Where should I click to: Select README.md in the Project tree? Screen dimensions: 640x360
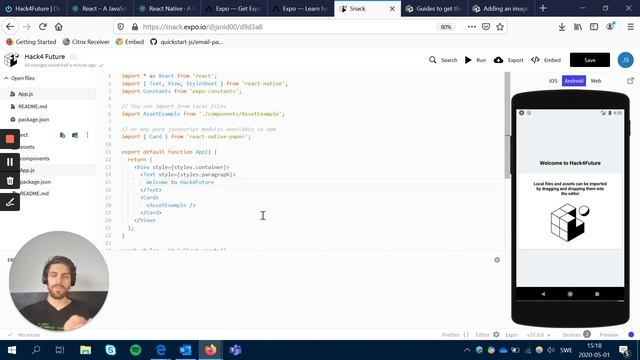[34, 193]
